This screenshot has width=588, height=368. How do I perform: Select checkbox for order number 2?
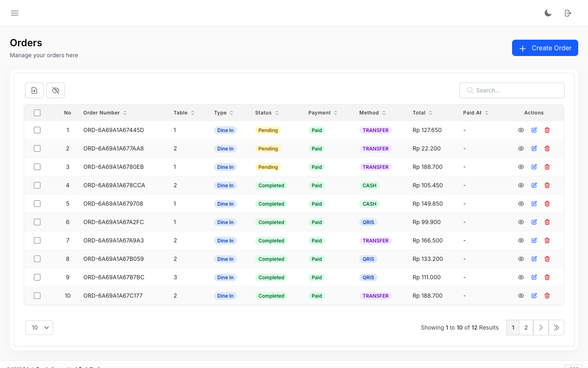click(x=37, y=148)
